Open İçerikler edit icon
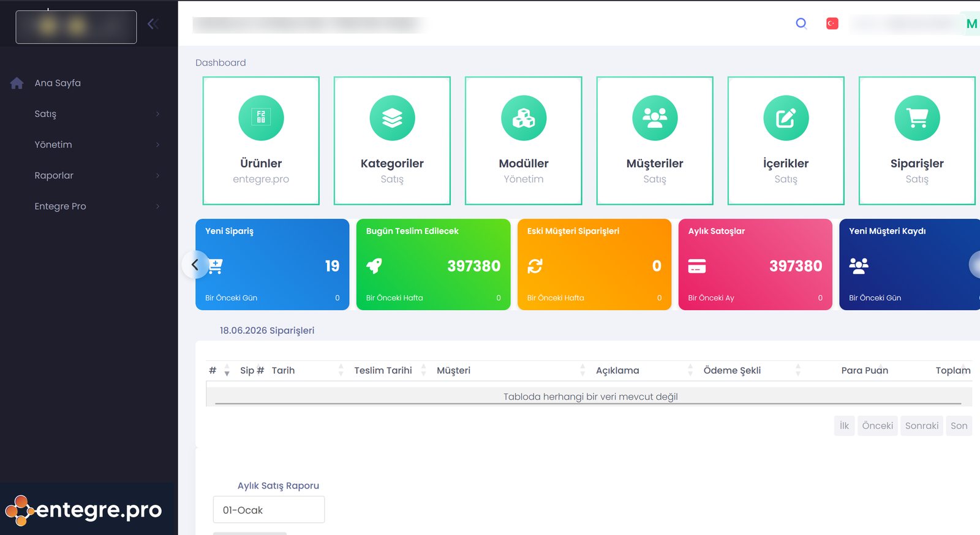The image size is (980, 535). [786, 118]
